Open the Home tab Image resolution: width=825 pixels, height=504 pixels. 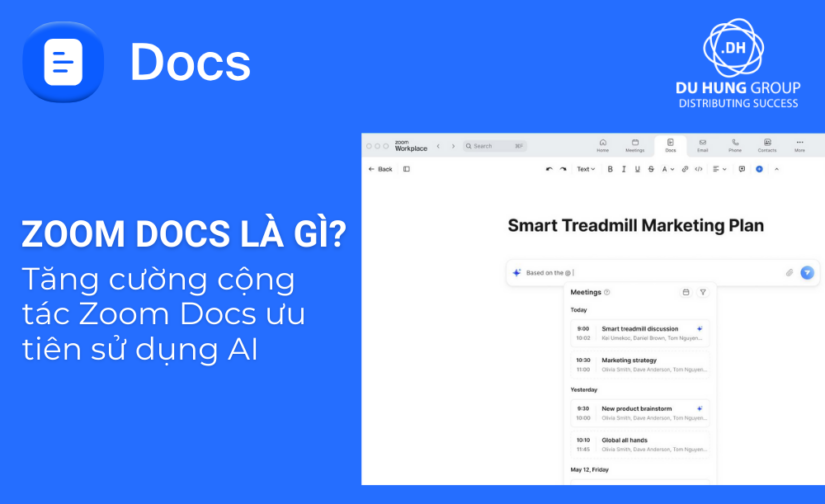(603, 146)
